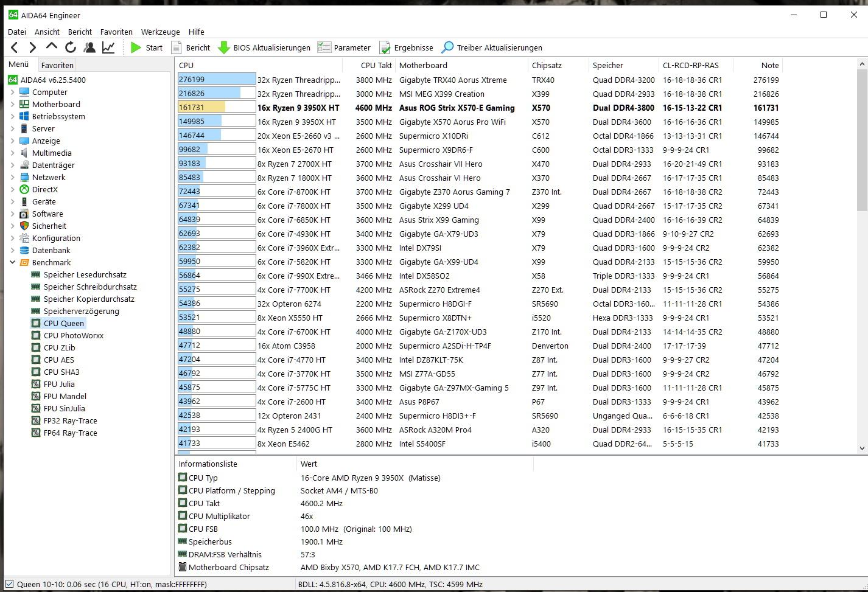
Task: Select the 276199 score bar for Gigabyte TRX40
Action: 217,79
